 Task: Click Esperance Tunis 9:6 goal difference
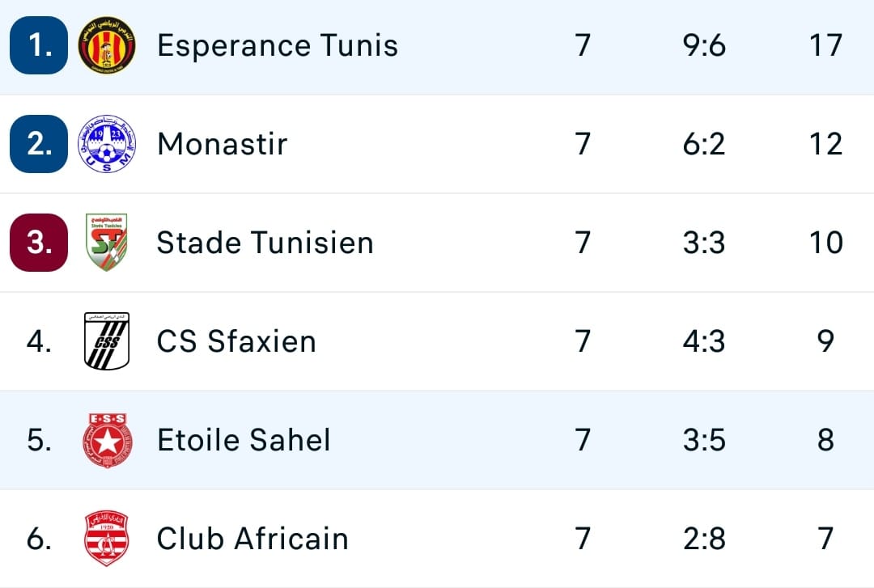[x=704, y=45]
